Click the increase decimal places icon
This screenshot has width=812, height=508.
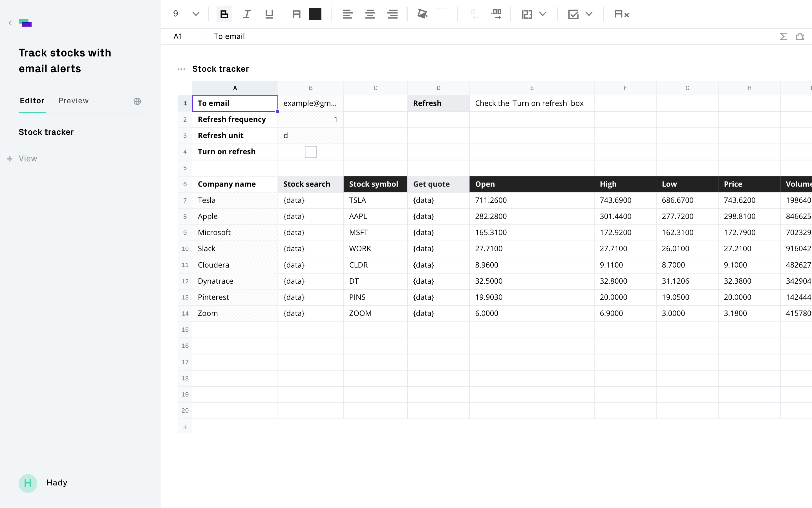(x=496, y=14)
